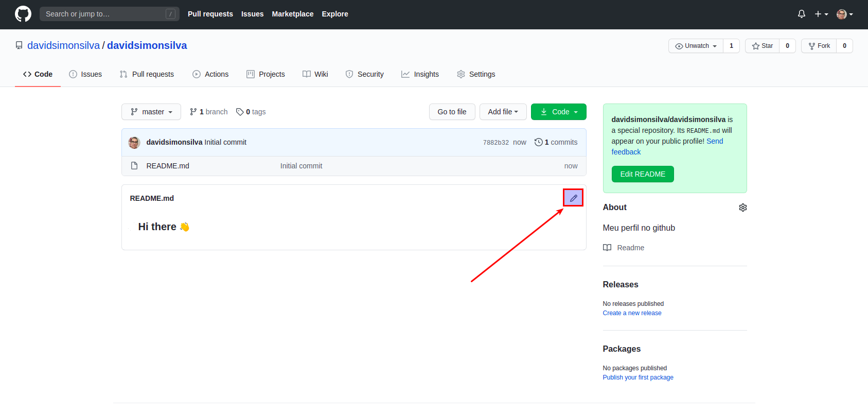Screen dimensions: 868x413
Task: Open the Security tab
Action: tap(365, 74)
